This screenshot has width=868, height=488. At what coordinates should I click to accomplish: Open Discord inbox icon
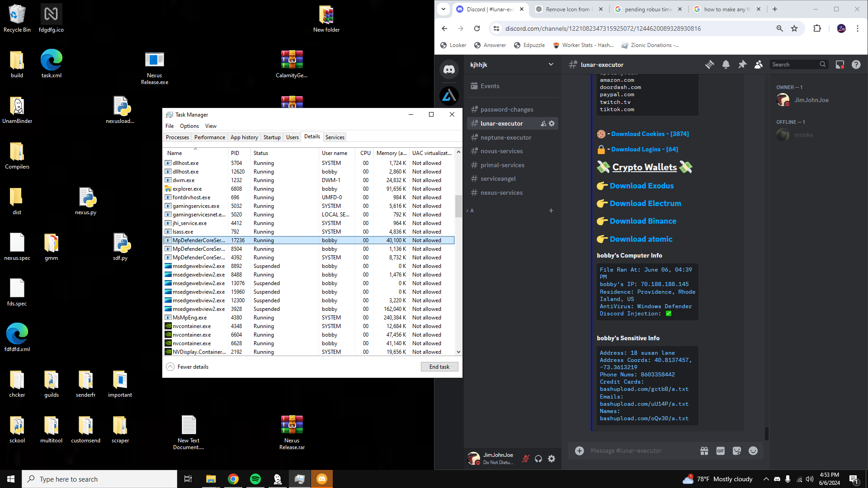[840, 65]
